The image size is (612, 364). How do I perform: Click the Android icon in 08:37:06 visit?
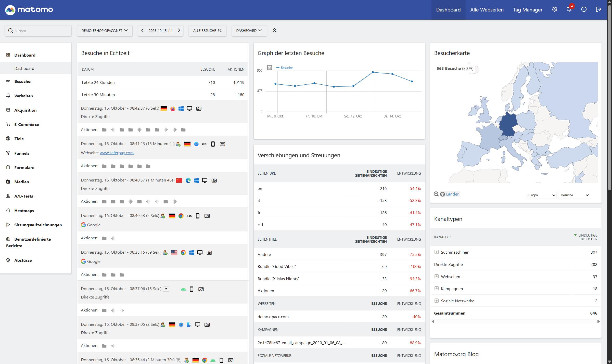click(183, 289)
